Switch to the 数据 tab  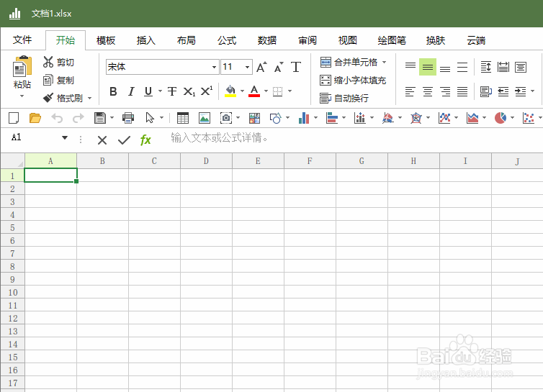pos(267,40)
